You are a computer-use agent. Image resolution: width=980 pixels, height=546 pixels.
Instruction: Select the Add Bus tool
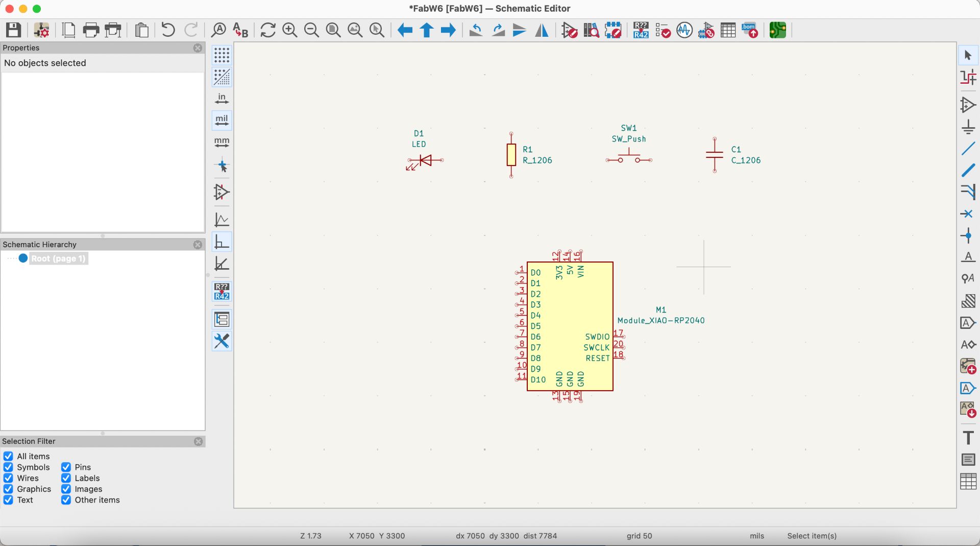[x=968, y=171]
